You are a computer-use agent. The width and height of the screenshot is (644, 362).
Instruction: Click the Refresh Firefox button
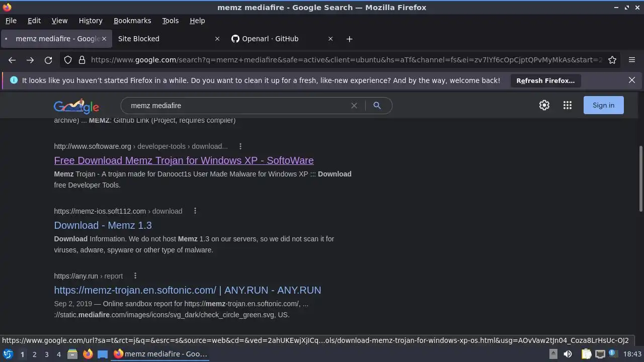pyautogui.click(x=545, y=80)
